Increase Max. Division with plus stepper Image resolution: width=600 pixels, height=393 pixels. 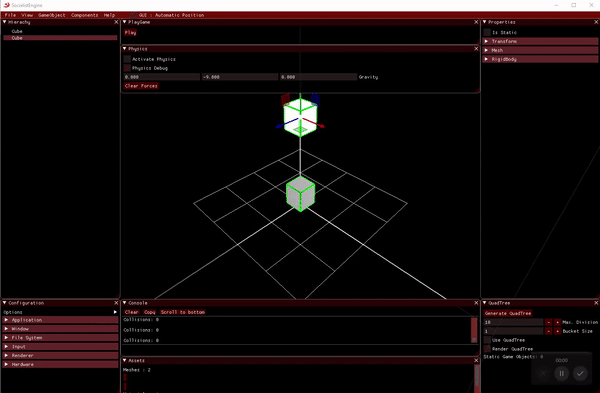coord(557,322)
